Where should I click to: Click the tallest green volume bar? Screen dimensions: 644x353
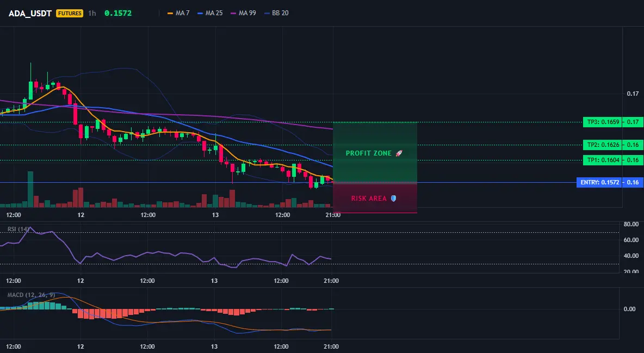[30, 189]
